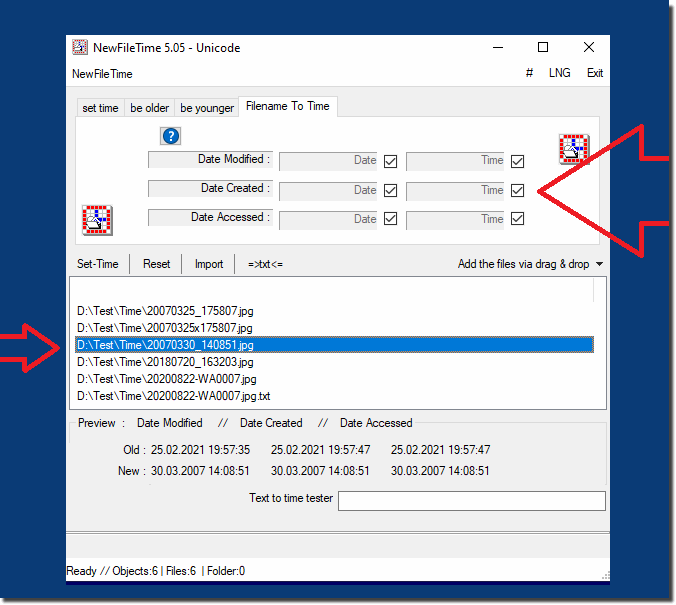The height and width of the screenshot is (605, 676).
Task: Select file 20200822-WA0007.jpg.txt in list
Action: (x=335, y=395)
